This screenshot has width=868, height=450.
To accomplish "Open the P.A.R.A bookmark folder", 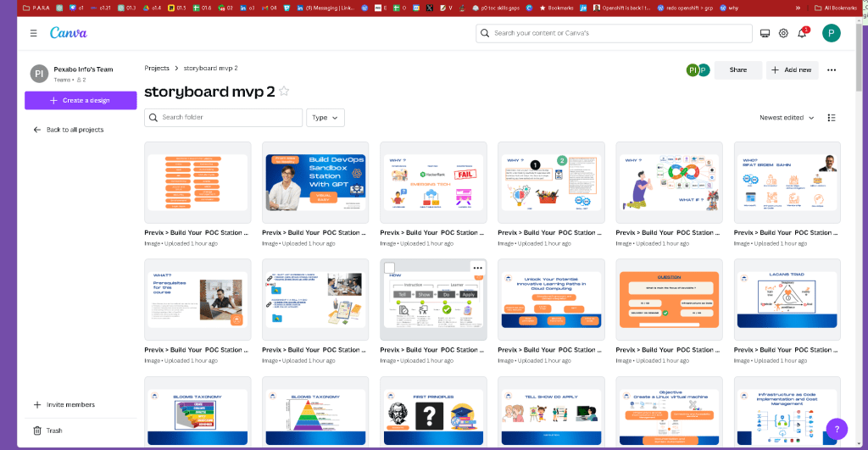I will (x=36, y=8).
